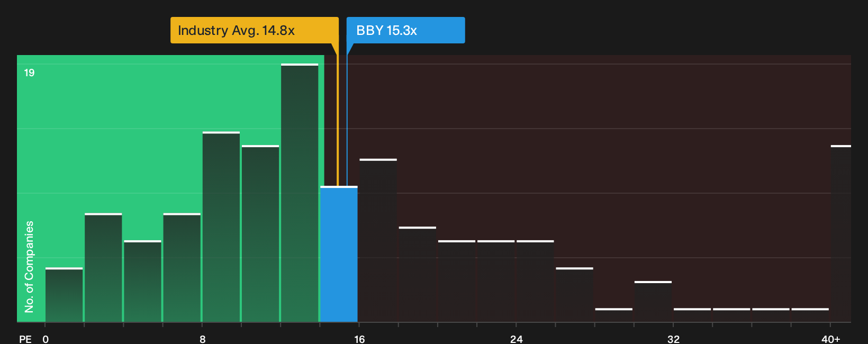The width and height of the screenshot is (868, 344).
Task: Click the axis label 40+
Action: coord(831,339)
